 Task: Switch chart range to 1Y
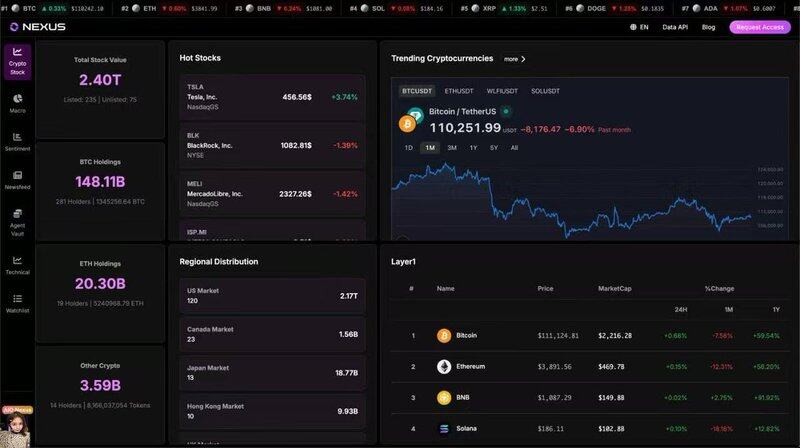pos(473,147)
